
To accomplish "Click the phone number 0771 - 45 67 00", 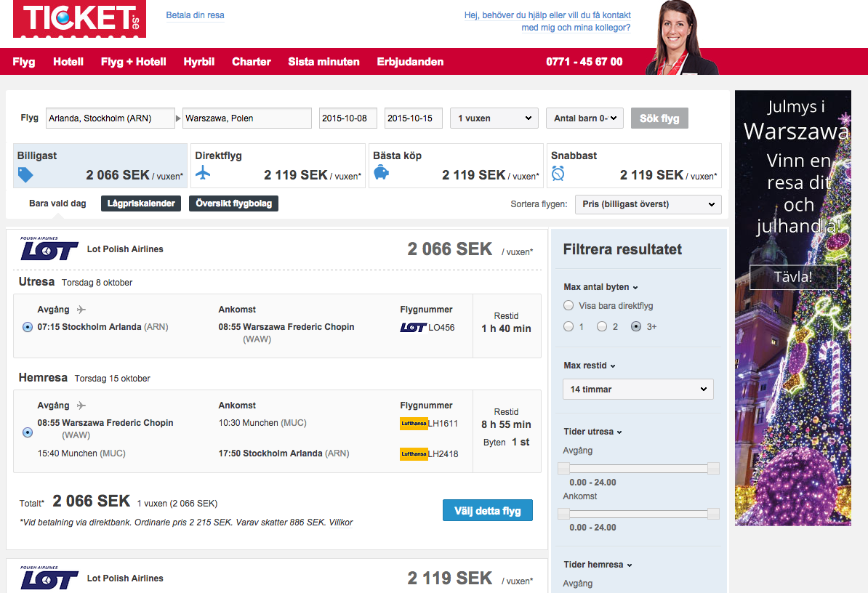I will click(x=584, y=62).
